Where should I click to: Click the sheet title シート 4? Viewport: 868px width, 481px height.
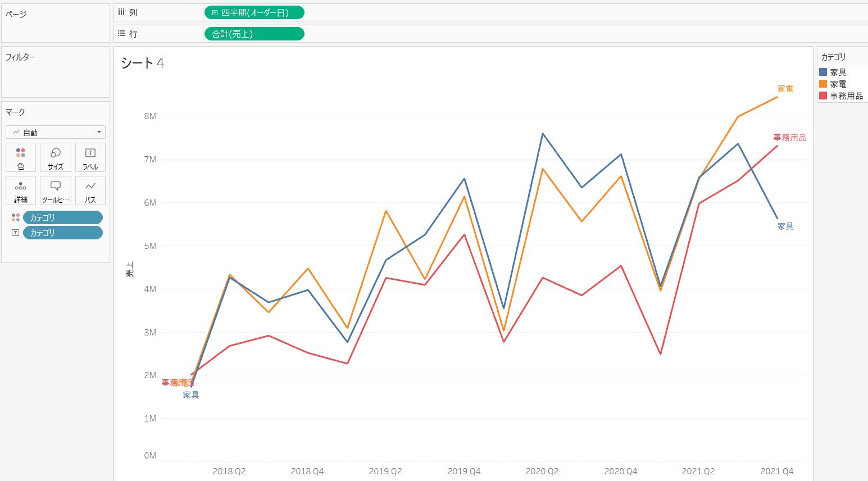coord(143,63)
